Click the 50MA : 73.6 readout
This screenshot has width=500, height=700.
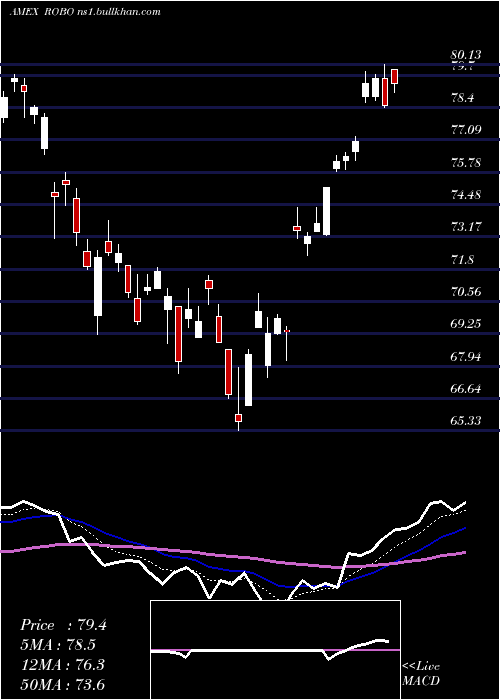(62, 684)
